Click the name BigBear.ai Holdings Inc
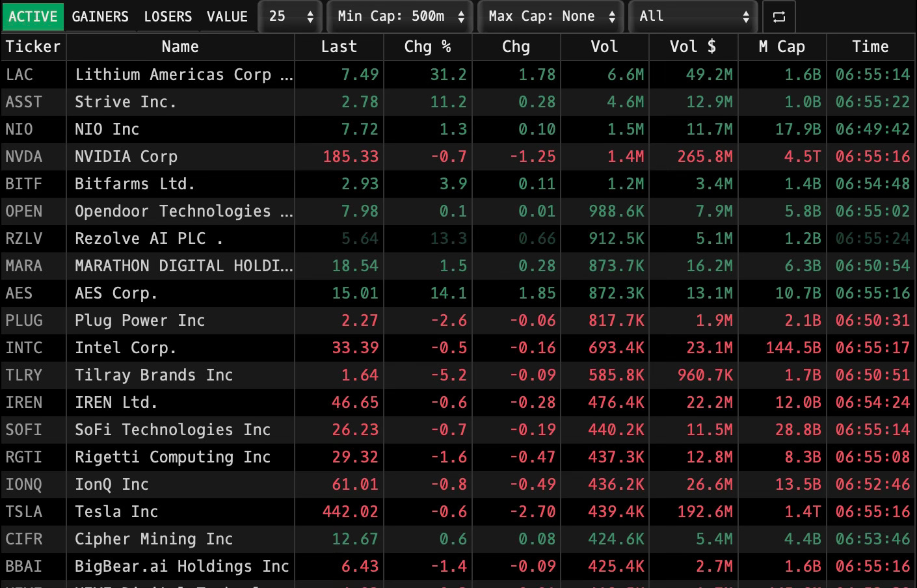The image size is (917, 588). pyautogui.click(x=182, y=567)
